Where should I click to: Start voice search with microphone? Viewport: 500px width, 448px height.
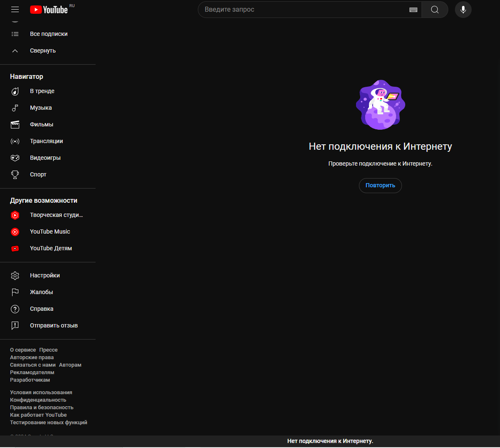click(x=463, y=10)
